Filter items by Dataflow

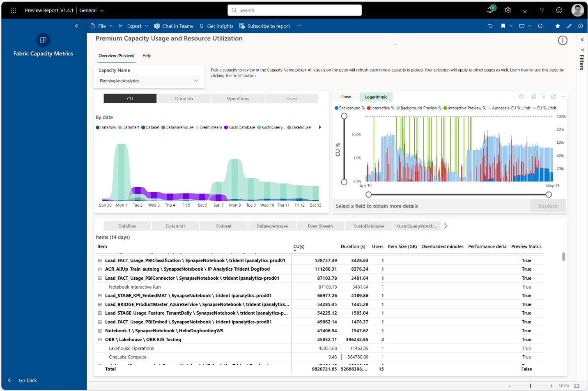pyautogui.click(x=127, y=226)
